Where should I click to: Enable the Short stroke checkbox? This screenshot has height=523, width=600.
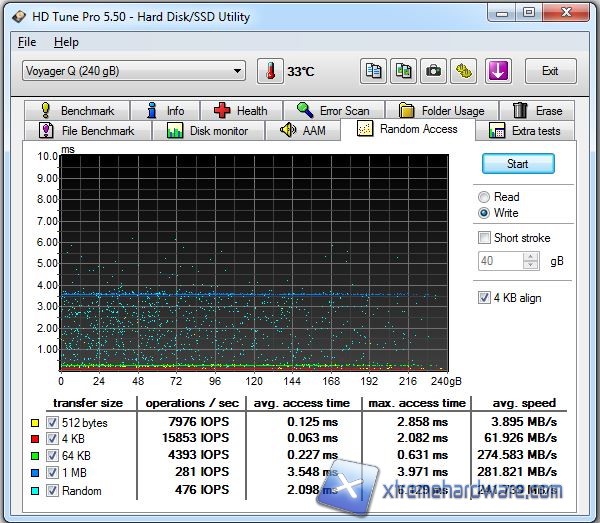pos(485,238)
